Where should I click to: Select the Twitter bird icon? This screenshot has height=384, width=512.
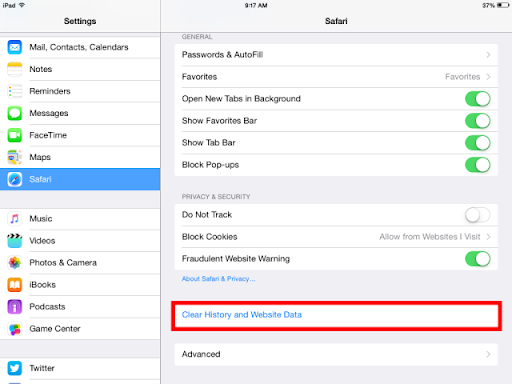tap(15, 368)
